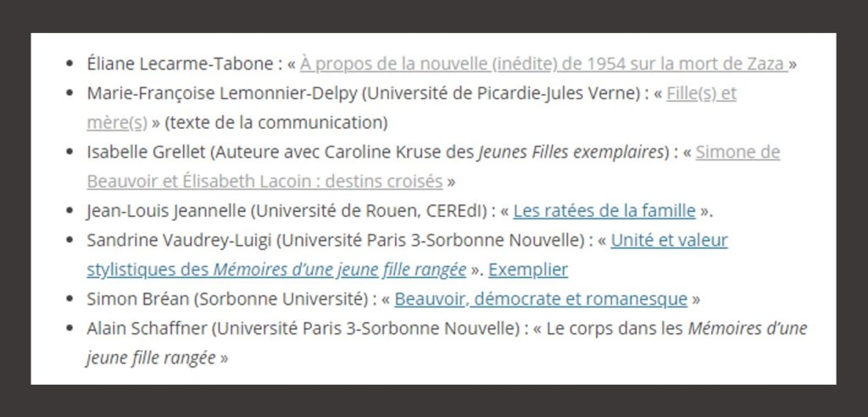
Task: Click the text "Université de Rouen, CEREdI"
Action: pyautogui.click(x=370, y=211)
